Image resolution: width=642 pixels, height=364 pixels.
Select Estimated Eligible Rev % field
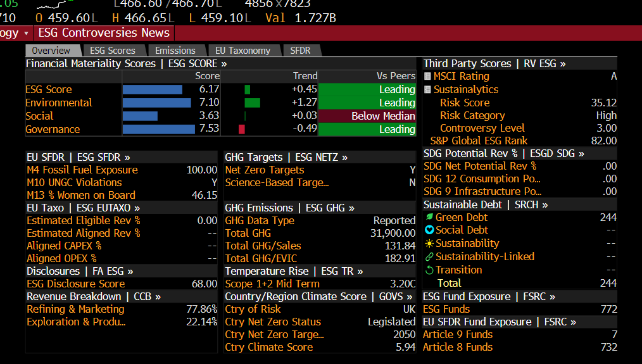coord(122,221)
